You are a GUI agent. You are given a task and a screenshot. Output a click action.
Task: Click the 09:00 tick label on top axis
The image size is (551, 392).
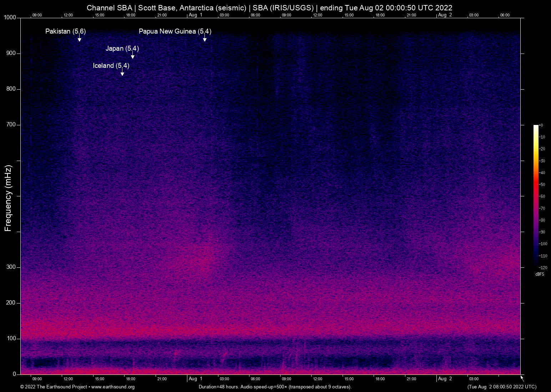click(37, 15)
